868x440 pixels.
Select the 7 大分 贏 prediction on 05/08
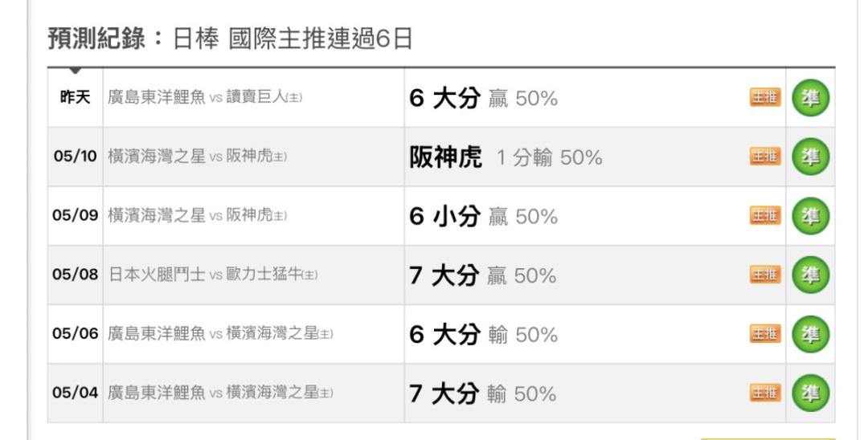coord(483,275)
